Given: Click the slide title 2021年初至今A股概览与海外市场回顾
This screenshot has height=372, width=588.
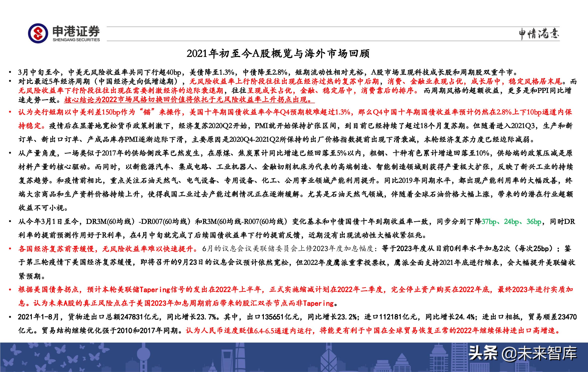Looking at the screenshot, I should [x=278, y=54].
